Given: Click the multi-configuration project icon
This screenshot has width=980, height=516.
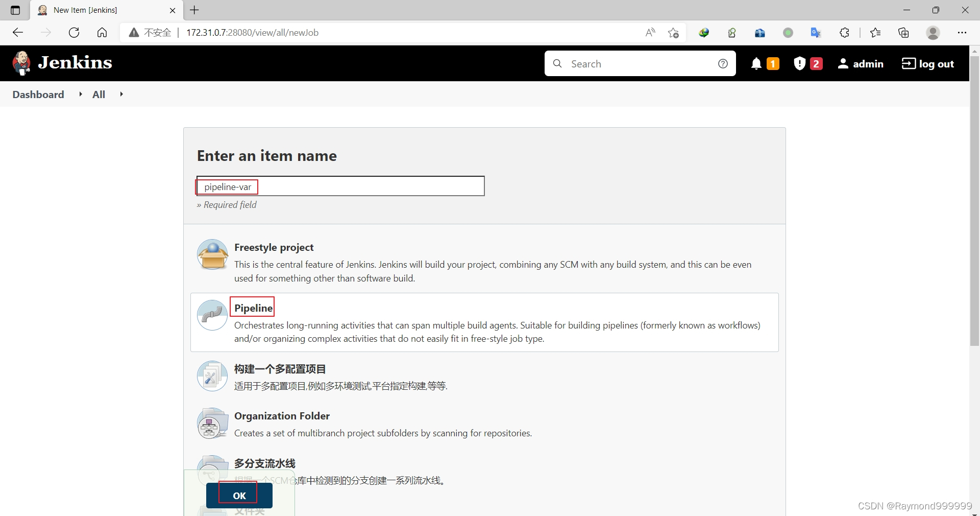Looking at the screenshot, I should point(212,376).
